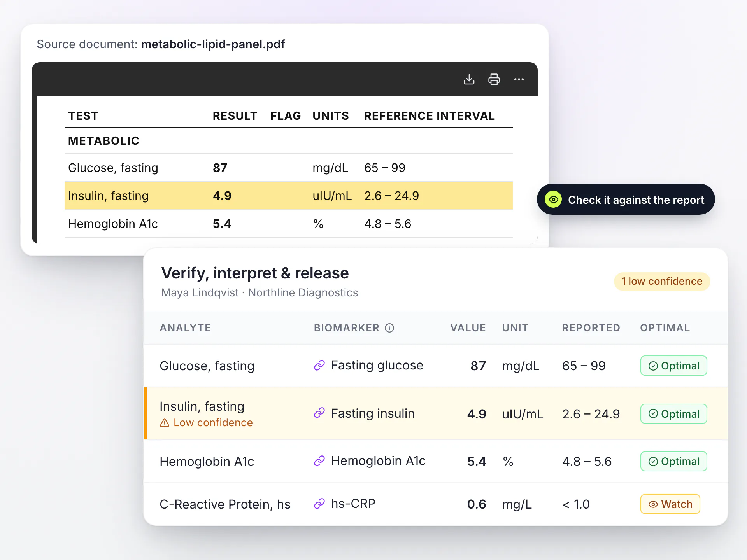Open the PDF viewer more options menu
Viewport: 747px width, 560px height.
pyautogui.click(x=519, y=79)
